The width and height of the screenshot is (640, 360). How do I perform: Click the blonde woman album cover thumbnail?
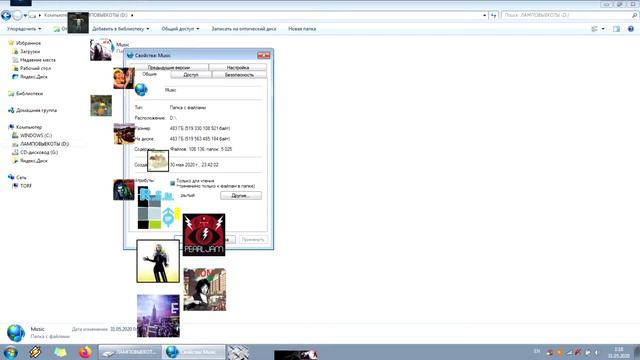pos(158,261)
